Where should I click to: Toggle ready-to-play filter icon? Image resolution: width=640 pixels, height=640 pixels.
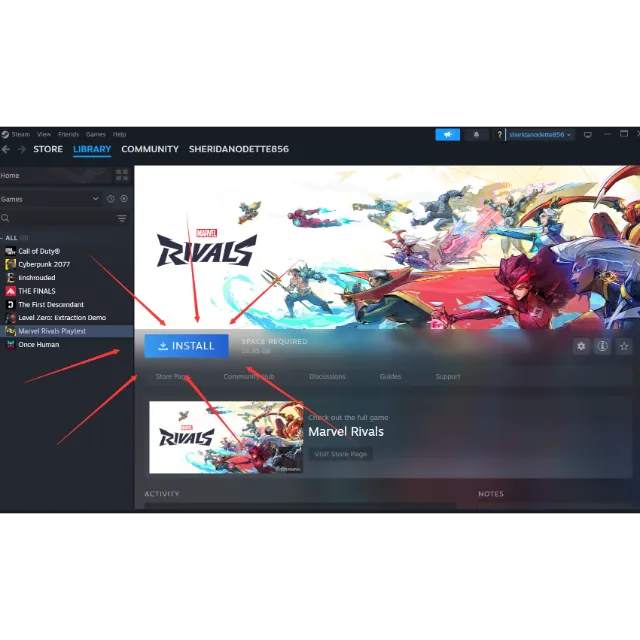(124, 199)
